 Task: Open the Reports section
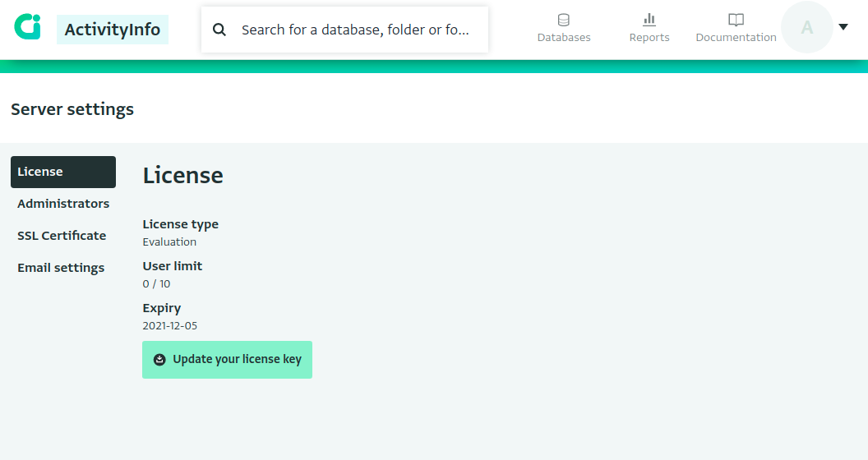[x=649, y=29]
